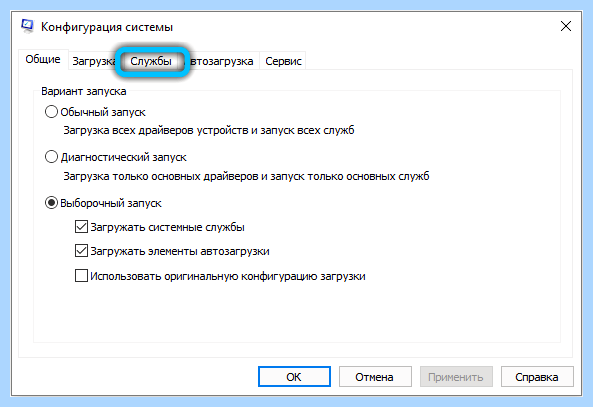Switch to the Общие tab
Viewport: 593px width, 407px height.
coord(43,59)
